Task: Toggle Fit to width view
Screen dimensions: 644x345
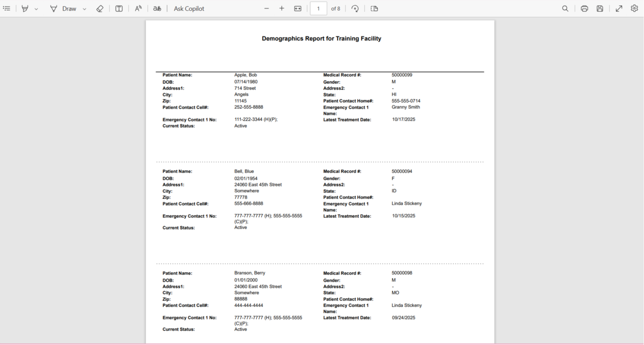Action: click(x=298, y=9)
